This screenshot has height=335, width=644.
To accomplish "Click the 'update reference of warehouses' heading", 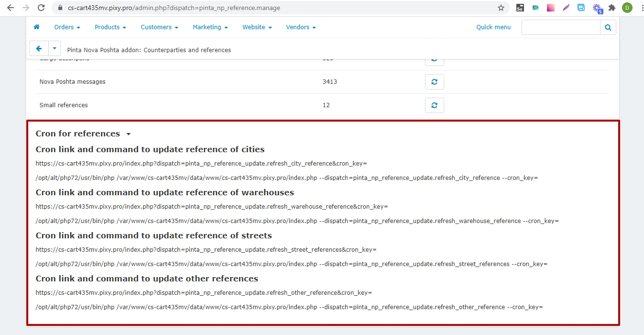I will coord(165,192).
